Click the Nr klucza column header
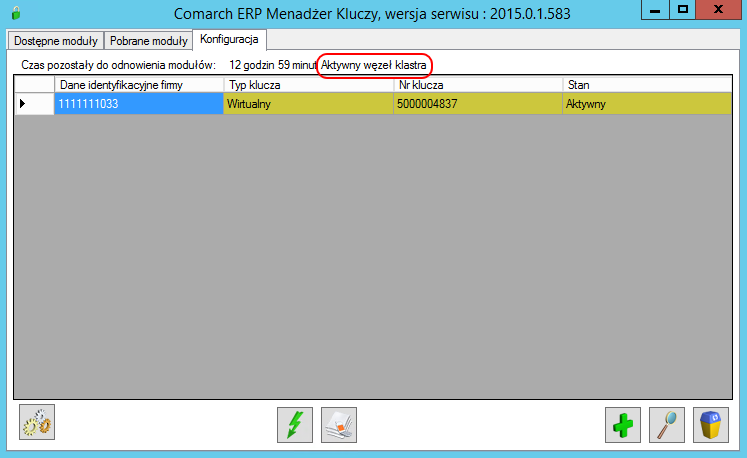This screenshot has width=747, height=458. click(x=478, y=85)
